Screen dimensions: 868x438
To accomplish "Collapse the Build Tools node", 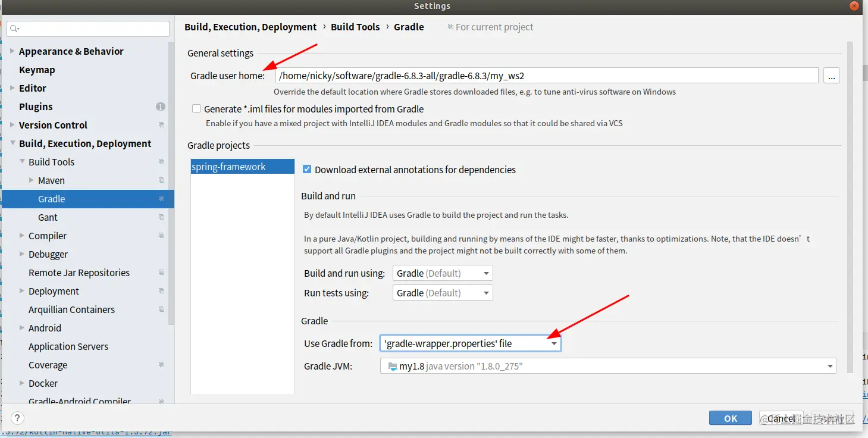I will [22, 162].
